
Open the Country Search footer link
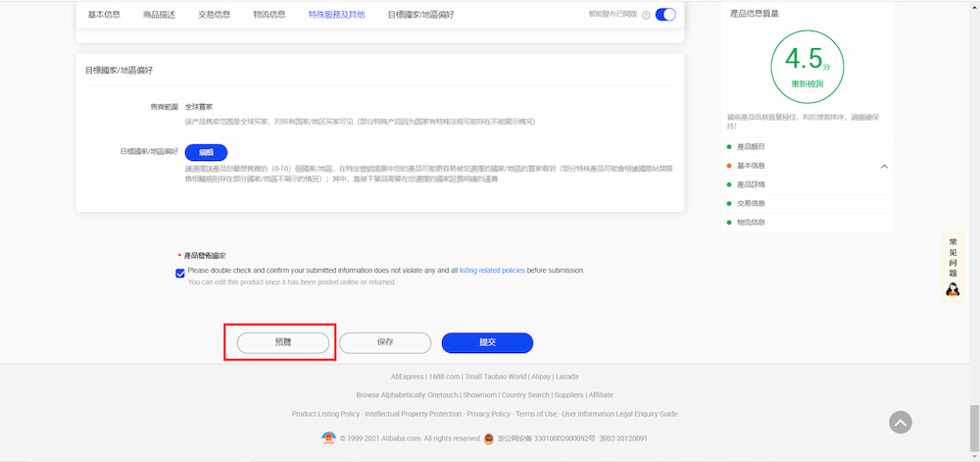(x=525, y=395)
